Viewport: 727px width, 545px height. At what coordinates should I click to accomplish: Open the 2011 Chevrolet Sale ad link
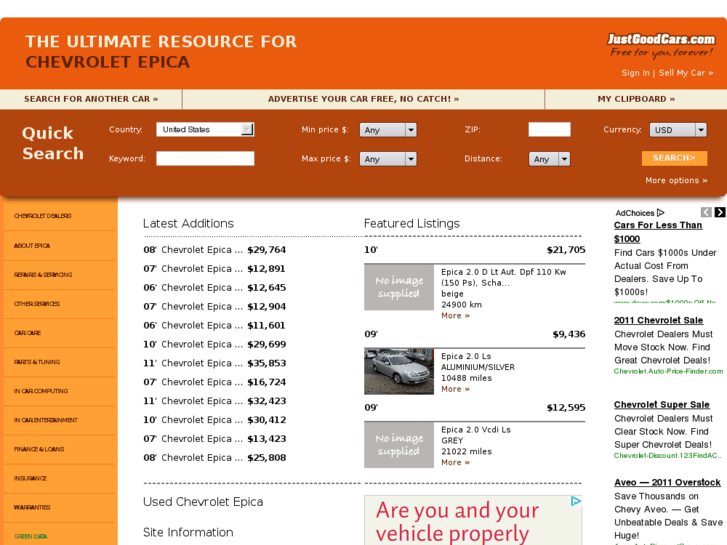(658, 321)
